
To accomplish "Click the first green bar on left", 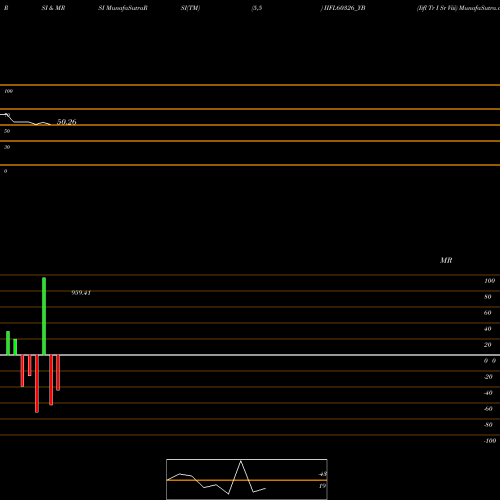I will tap(8, 343).
